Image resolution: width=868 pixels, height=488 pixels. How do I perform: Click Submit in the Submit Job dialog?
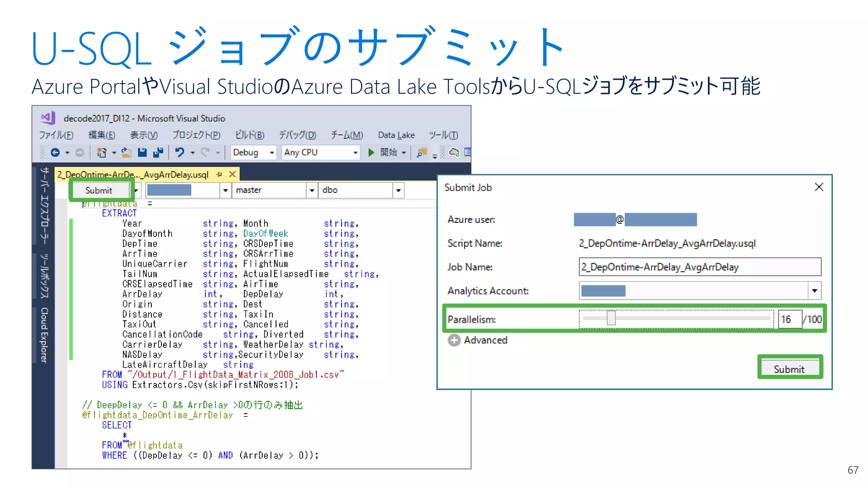pyautogui.click(x=789, y=369)
